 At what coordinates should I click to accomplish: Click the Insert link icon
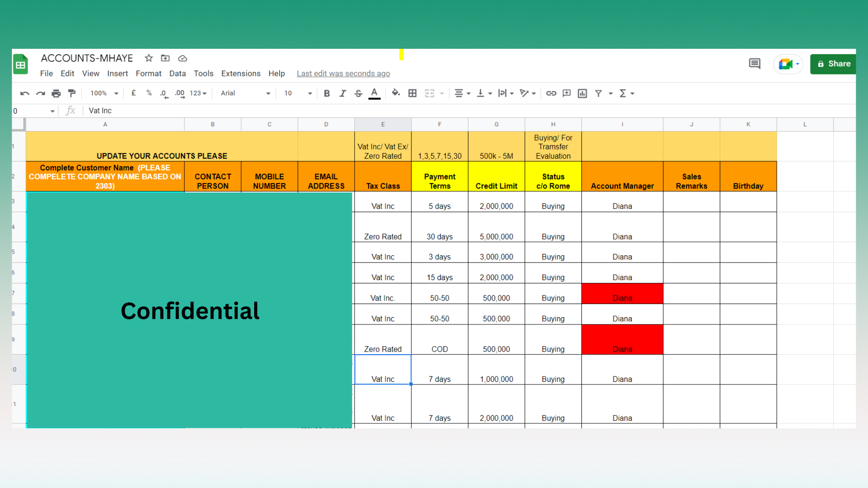[x=551, y=94]
